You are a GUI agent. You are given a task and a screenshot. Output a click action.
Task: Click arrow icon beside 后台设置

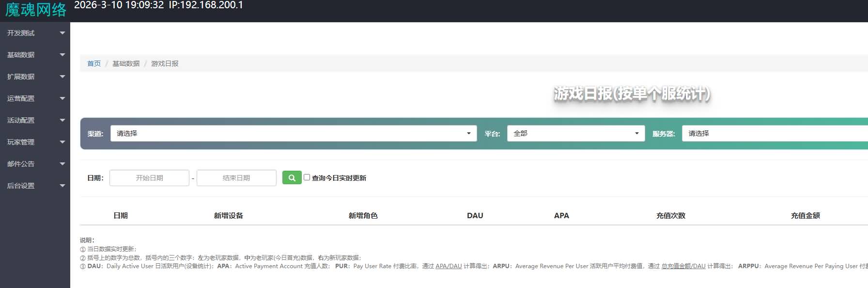[62, 186]
